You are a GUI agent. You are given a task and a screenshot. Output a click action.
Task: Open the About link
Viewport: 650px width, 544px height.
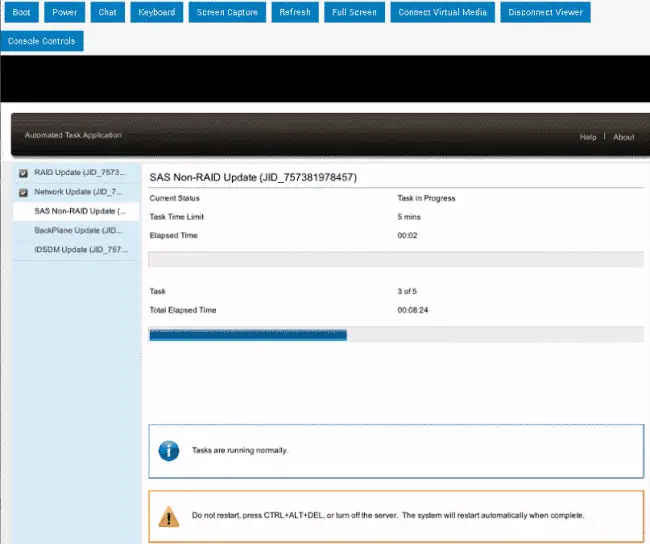point(624,137)
